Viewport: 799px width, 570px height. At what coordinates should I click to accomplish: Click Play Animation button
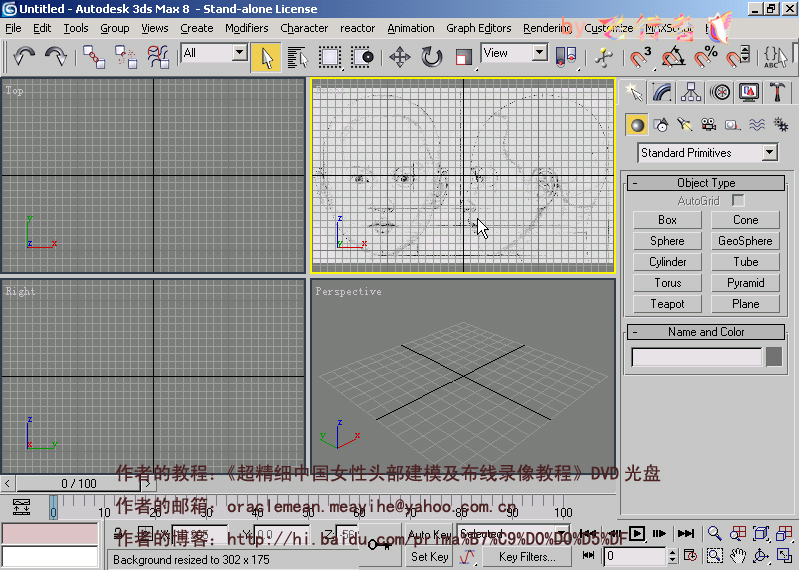636,533
